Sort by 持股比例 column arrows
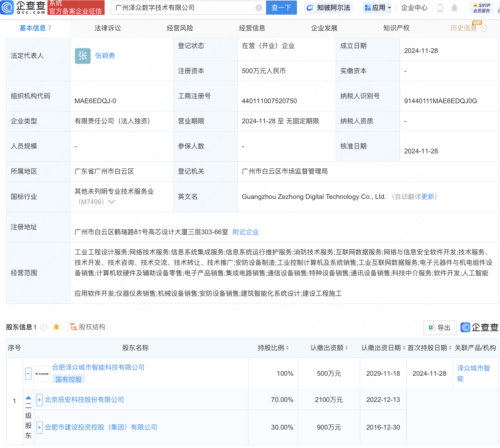This screenshot has width=500, height=448. pos(287,348)
